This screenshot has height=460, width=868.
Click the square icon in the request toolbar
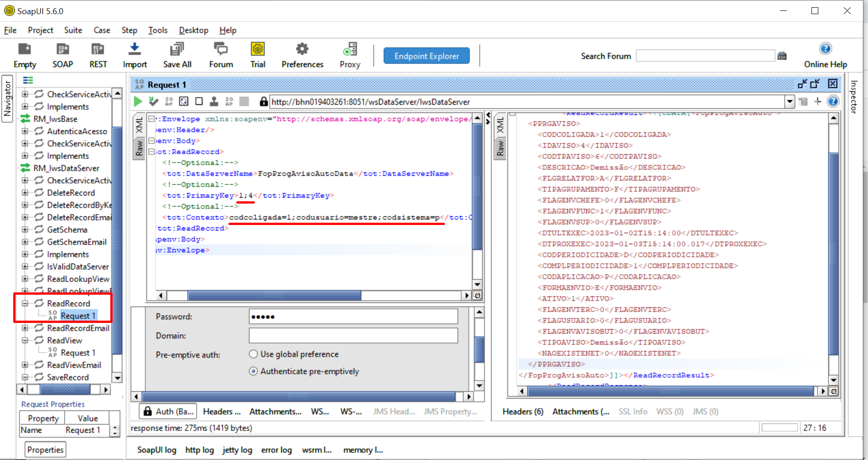coord(199,101)
